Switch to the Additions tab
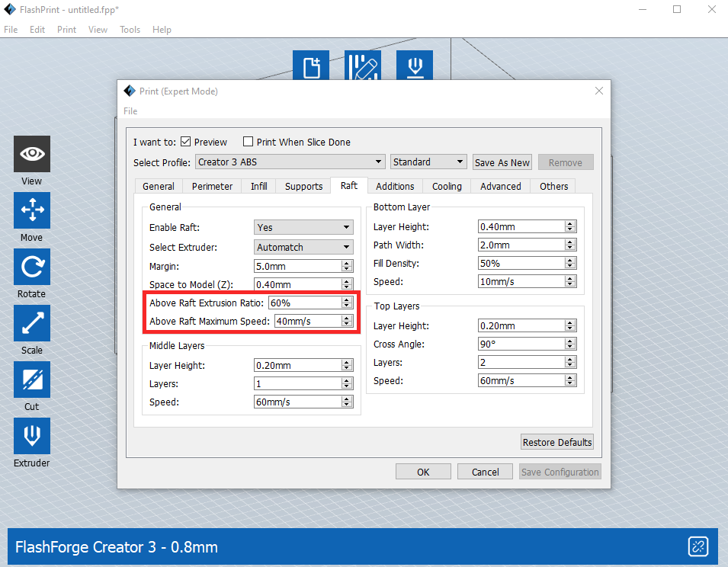The image size is (728, 567). [x=395, y=186]
